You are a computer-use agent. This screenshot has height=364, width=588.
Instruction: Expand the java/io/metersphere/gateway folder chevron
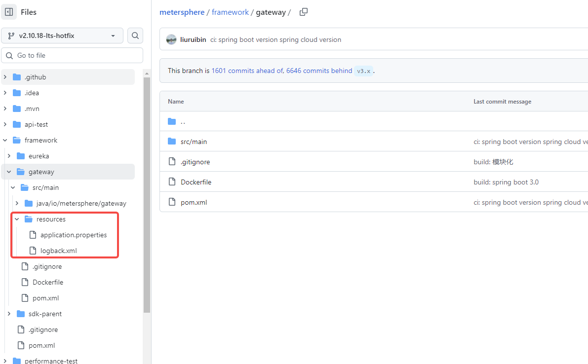coord(17,203)
